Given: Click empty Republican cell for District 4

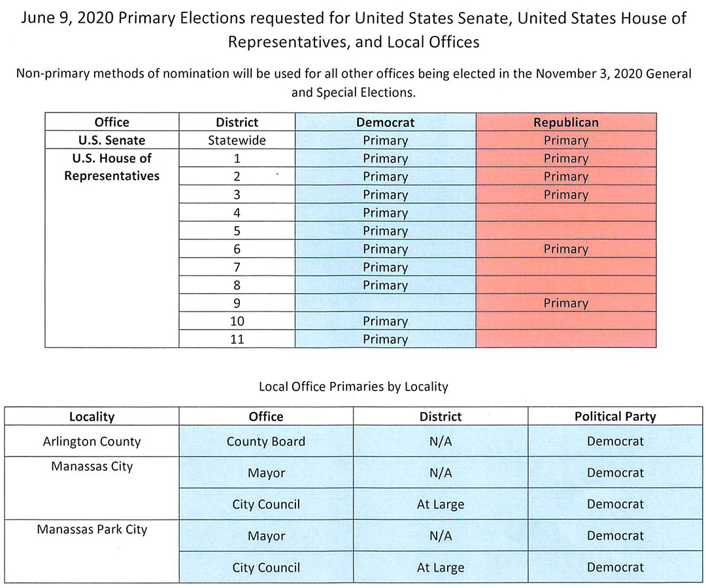Looking at the screenshot, I should point(566,212).
